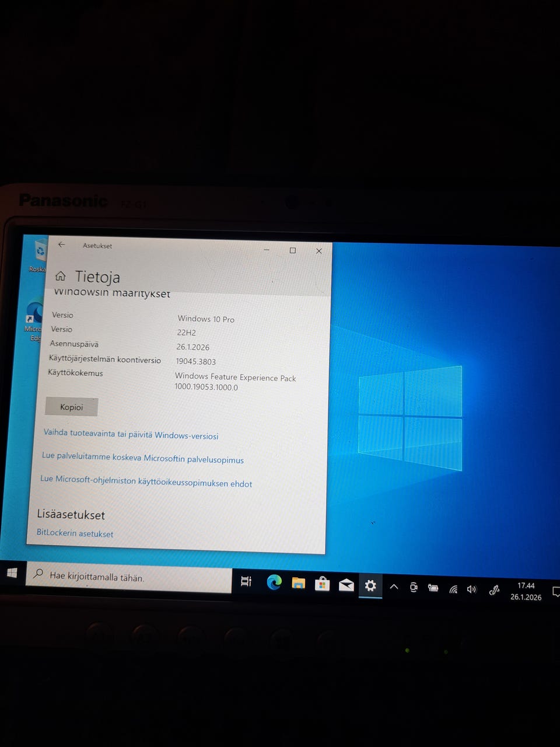Viewport: 560px width, 747px height.
Task: Close the Asetukset window
Action: click(318, 251)
